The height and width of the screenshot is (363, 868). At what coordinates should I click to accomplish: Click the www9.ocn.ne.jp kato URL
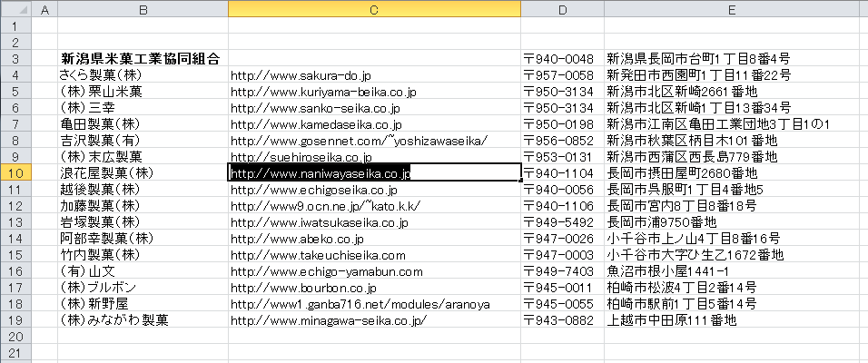tap(326, 206)
